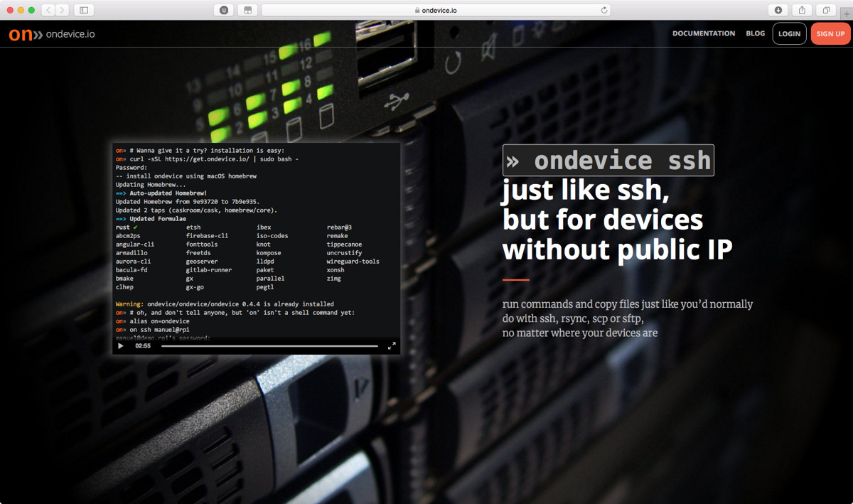Click the SIGN UP button
This screenshot has width=853, height=504.
(830, 33)
